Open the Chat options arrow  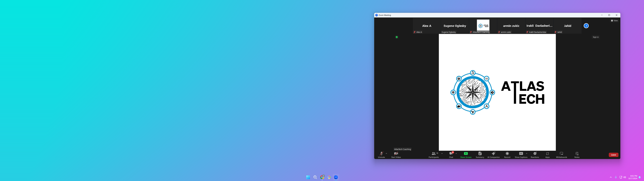[x=456, y=153]
